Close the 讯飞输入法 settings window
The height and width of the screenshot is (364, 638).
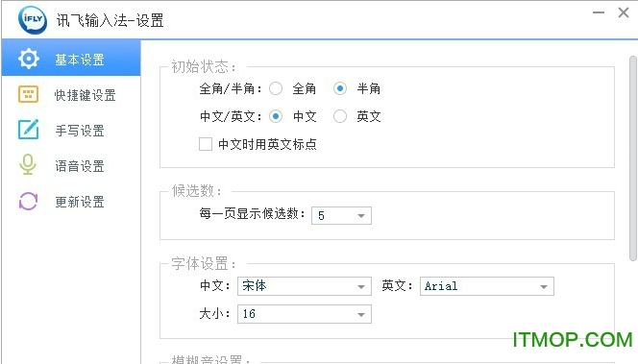coord(624,12)
